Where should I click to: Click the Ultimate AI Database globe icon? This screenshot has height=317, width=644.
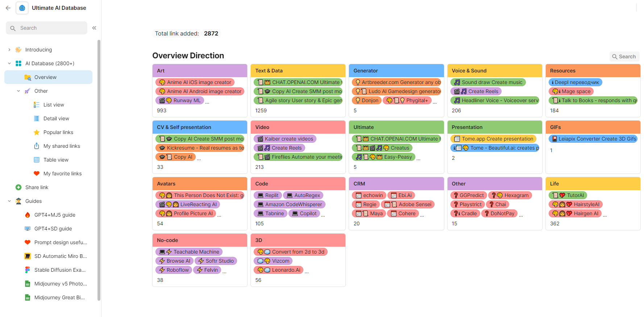click(x=22, y=8)
